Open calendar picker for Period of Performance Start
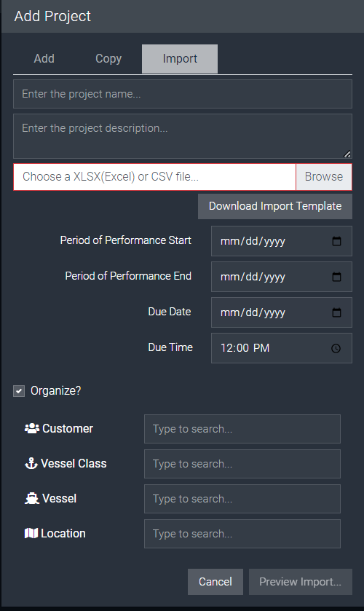This screenshot has height=611, width=364. 336,241
